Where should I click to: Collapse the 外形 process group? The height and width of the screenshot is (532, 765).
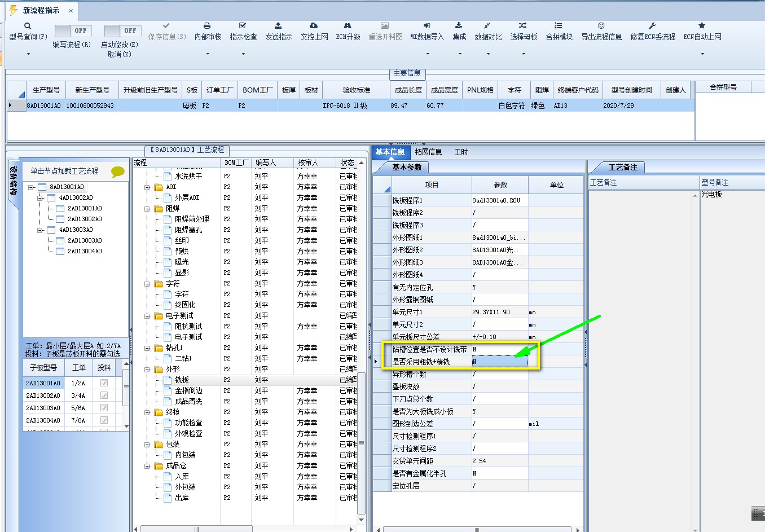coord(147,370)
